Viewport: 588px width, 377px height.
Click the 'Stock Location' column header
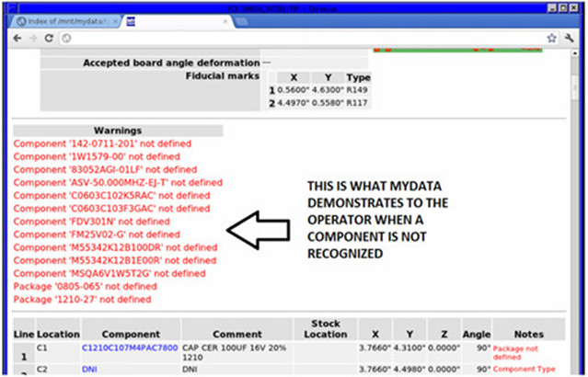point(326,328)
